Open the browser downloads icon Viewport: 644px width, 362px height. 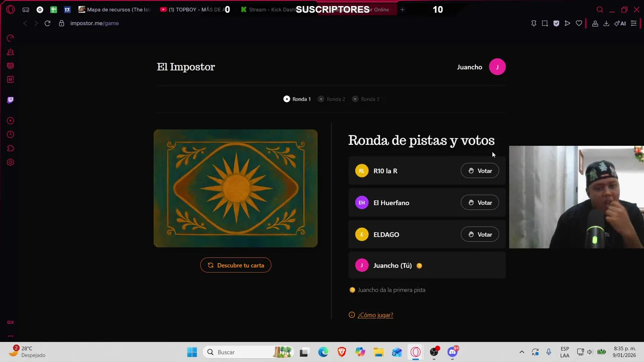point(606,23)
